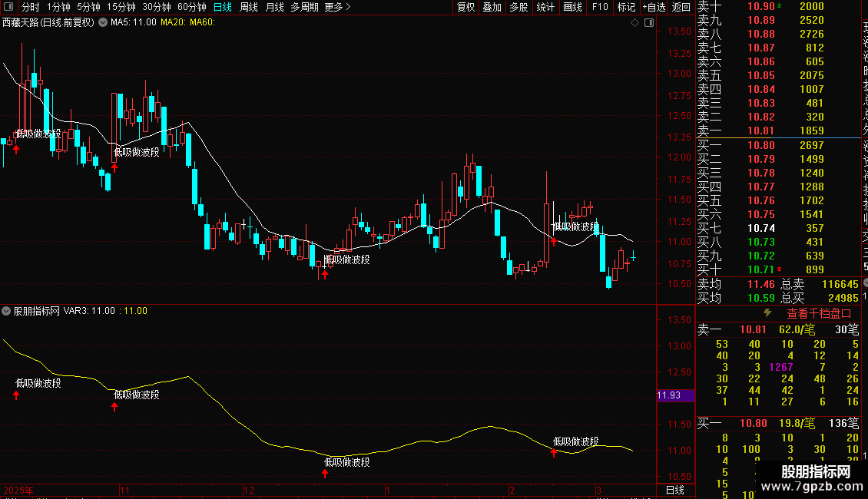Click 买均 price 10.59
The image size is (868, 499).
coord(760,298)
